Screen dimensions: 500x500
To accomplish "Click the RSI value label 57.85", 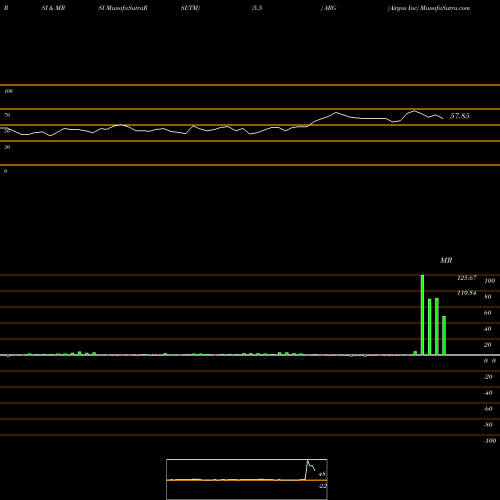I will pyautogui.click(x=460, y=116).
